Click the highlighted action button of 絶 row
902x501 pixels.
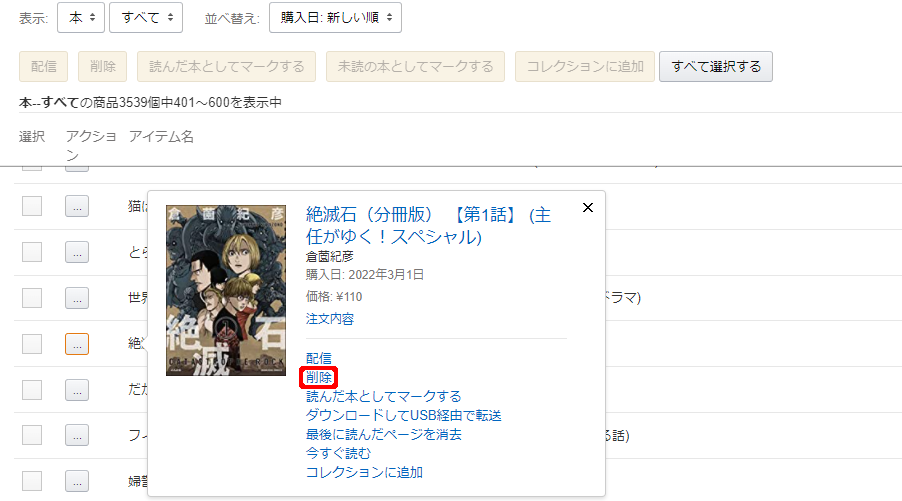pos(77,344)
